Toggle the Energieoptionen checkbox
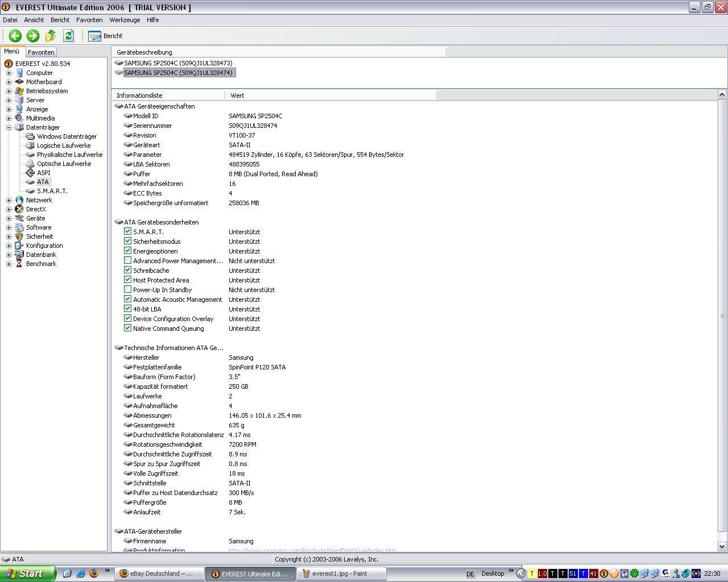Screen dimensions: 728x582 pos(128,251)
